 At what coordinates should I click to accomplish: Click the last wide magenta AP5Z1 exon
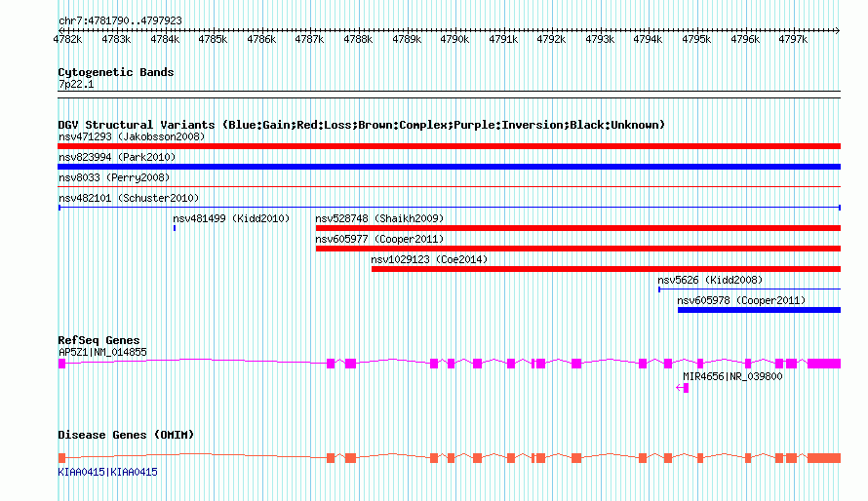click(824, 364)
